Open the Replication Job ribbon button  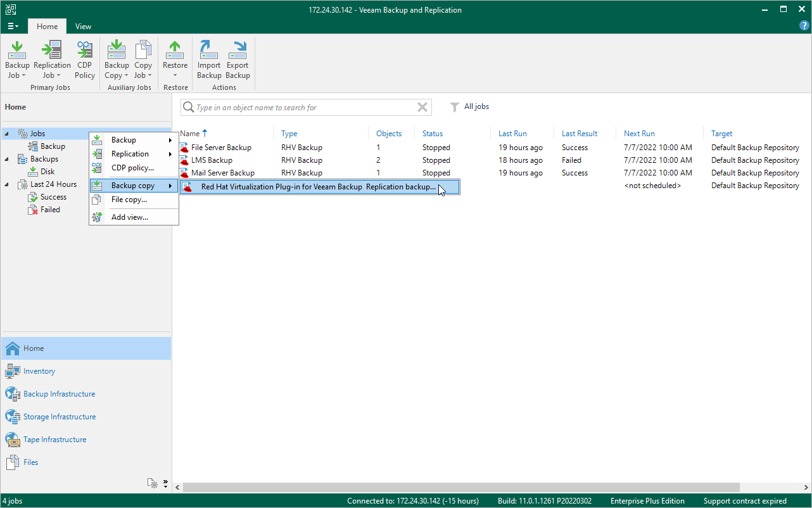click(52, 60)
